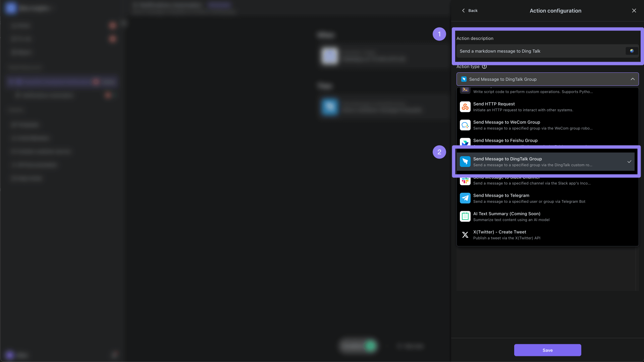This screenshot has width=644, height=362.
Task: Click the Back navigation button
Action: [469, 11]
